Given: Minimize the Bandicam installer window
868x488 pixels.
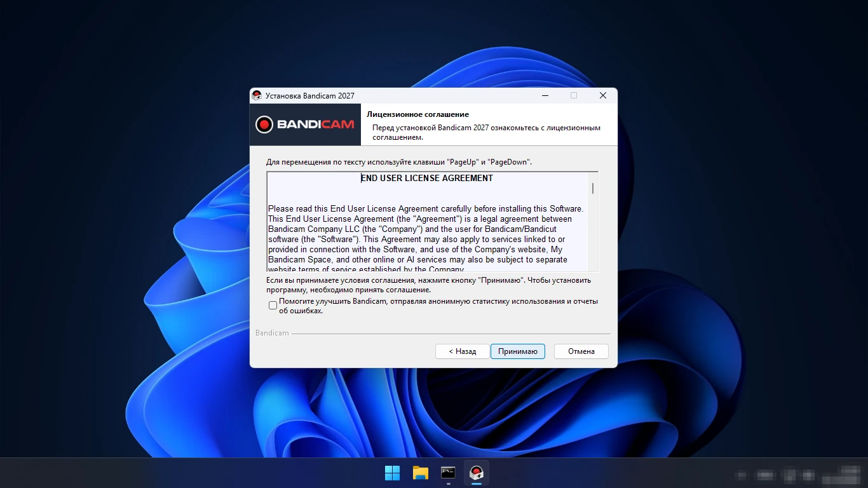Looking at the screenshot, I should (x=545, y=96).
